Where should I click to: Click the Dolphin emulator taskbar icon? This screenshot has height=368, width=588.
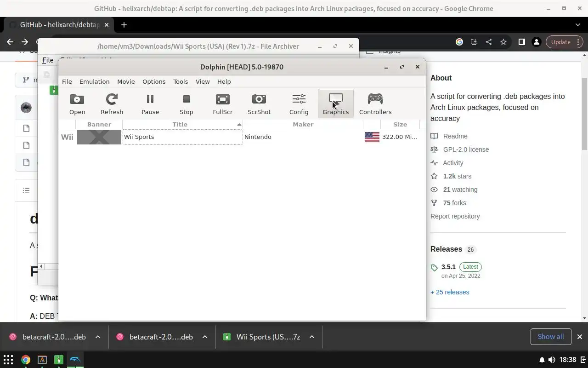(75, 360)
